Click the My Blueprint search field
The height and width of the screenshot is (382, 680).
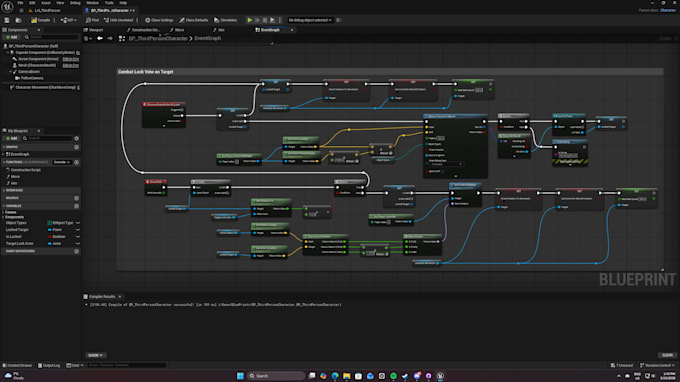pyautogui.click(x=47, y=138)
